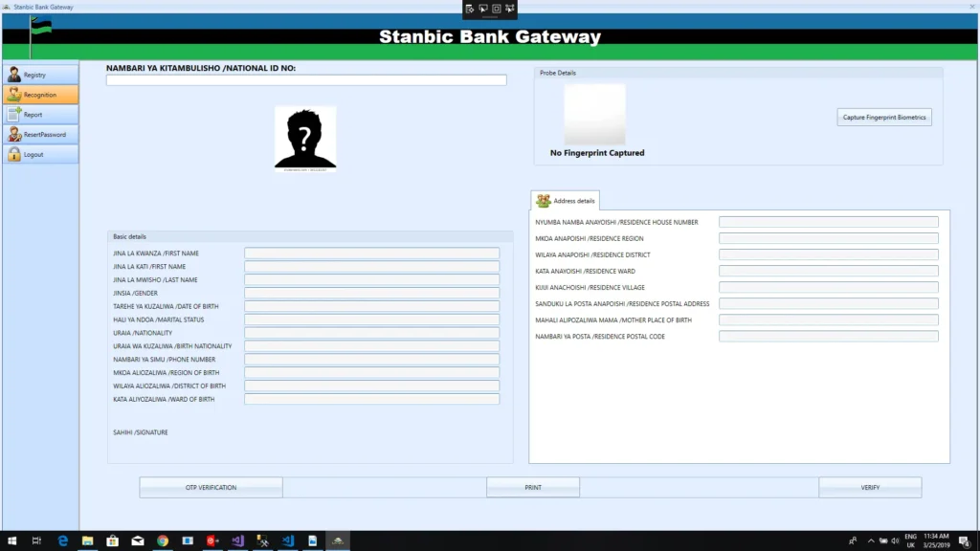Screen dimensions: 980x551
Task: Switch to the Address details tab
Action: point(566,201)
